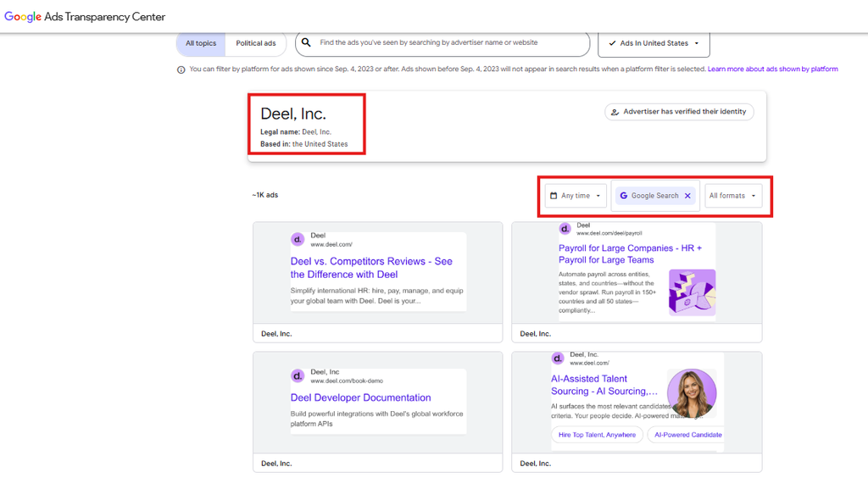
Task: Click Legal name: Deel, Inc. text
Action: [296, 132]
